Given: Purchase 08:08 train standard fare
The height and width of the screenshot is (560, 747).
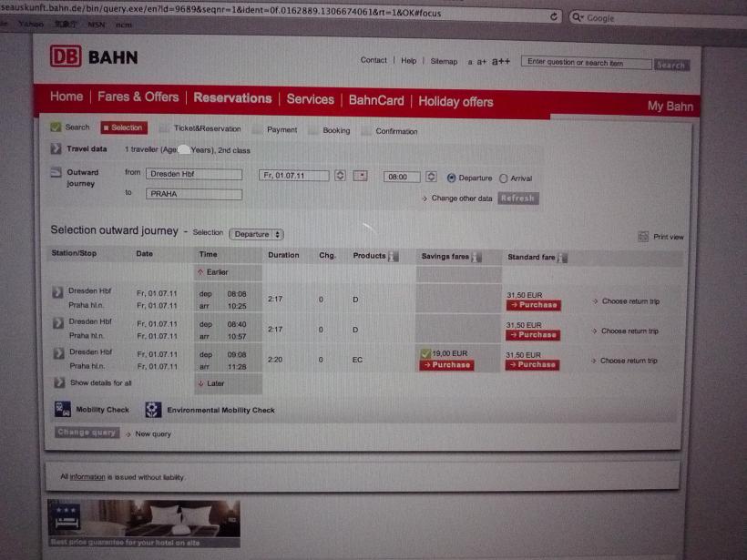Looking at the screenshot, I should click(x=533, y=305).
